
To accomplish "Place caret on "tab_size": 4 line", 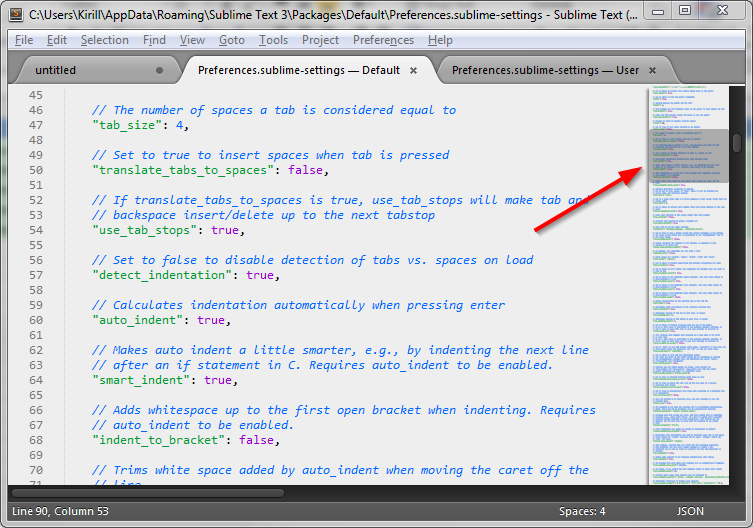I will coord(140,125).
